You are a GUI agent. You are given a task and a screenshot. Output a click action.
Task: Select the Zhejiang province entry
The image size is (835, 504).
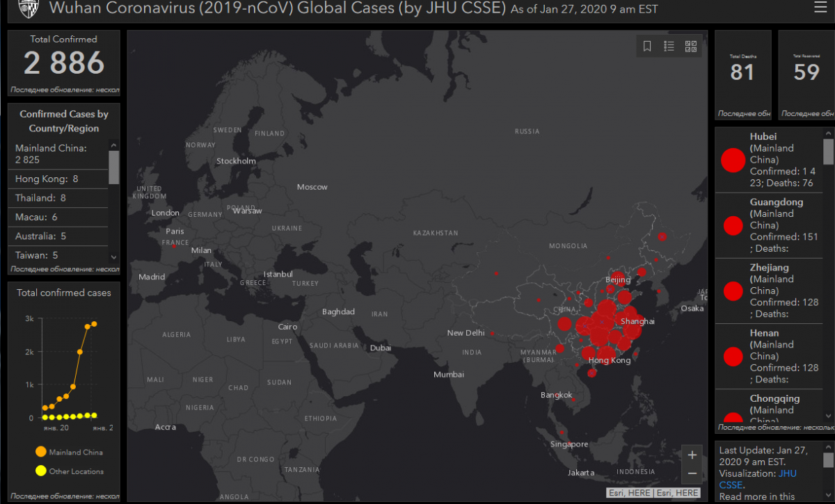(769, 291)
